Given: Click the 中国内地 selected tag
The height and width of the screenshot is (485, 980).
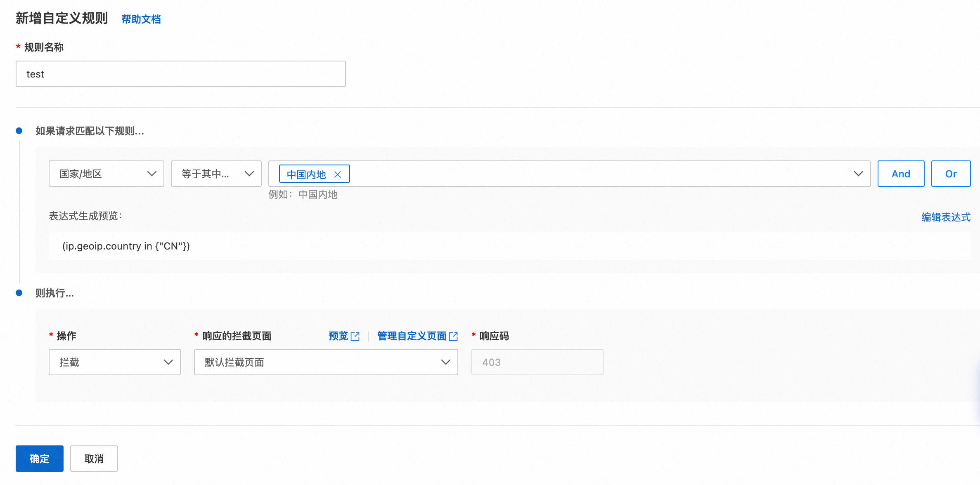Looking at the screenshot, I should point(306,174).
